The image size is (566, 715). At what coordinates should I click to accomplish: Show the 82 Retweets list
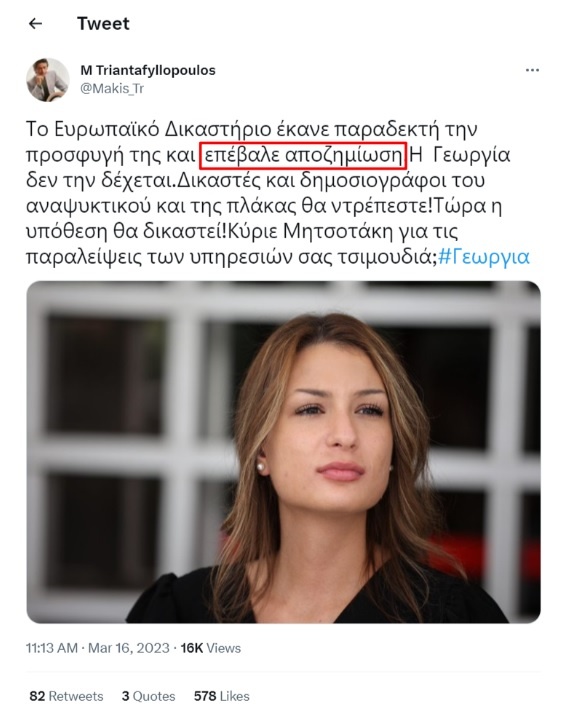66,696
